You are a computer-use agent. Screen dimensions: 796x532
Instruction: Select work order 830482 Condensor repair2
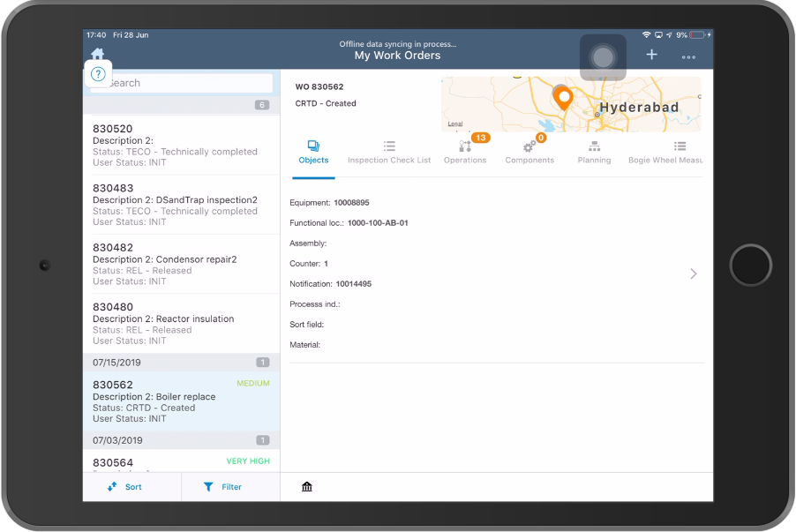coord(181,264)
